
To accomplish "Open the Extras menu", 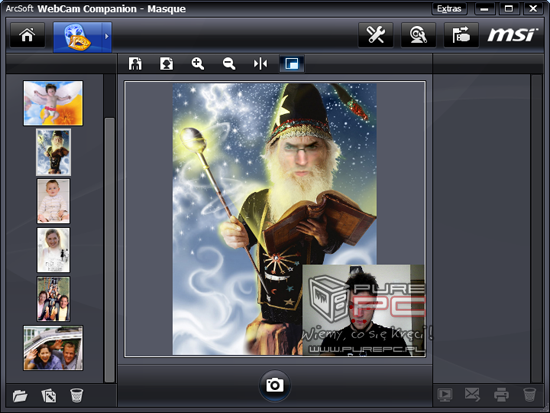I will [449, 9].
